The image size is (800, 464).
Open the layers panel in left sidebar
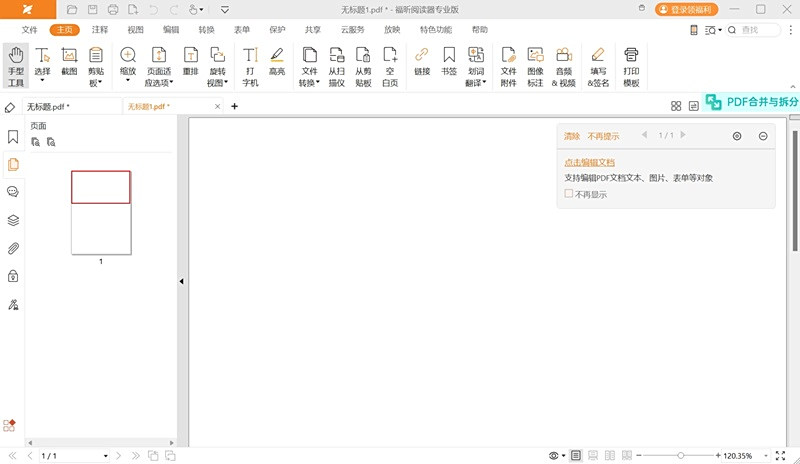(13, 220)
